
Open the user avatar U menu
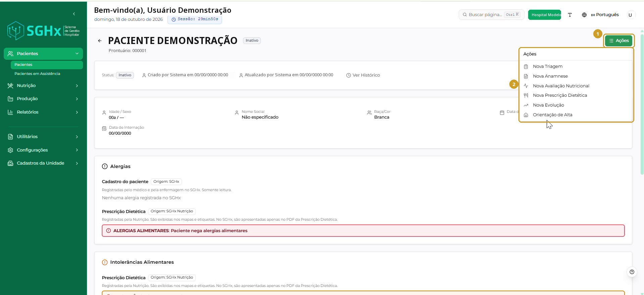coord(630,15)
